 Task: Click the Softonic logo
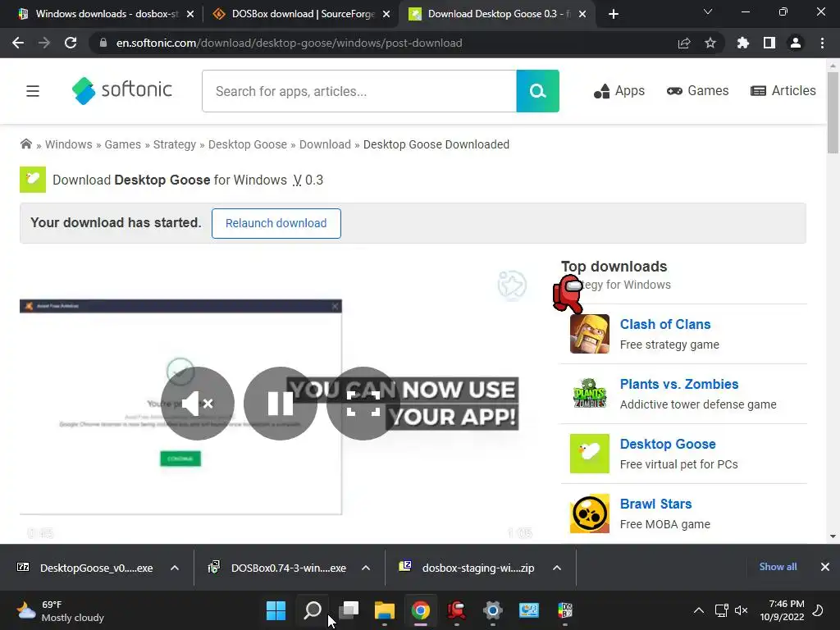pos(122,90)
